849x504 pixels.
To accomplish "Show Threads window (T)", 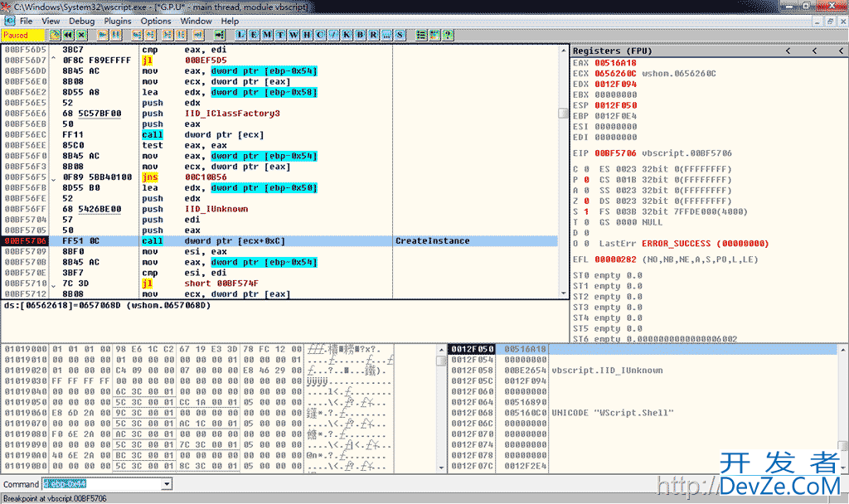I will click(x=280, y=35).
